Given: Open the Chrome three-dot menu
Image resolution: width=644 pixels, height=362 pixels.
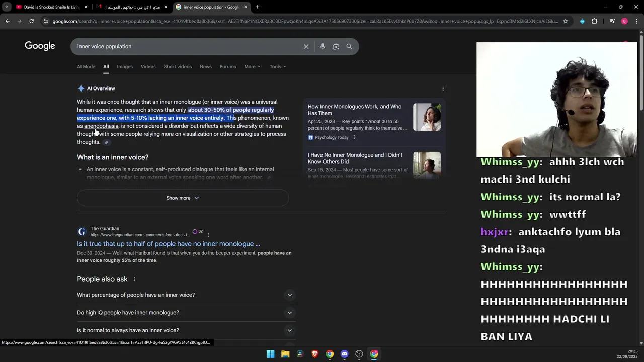Looking at the screenshot, I should 636,21.
